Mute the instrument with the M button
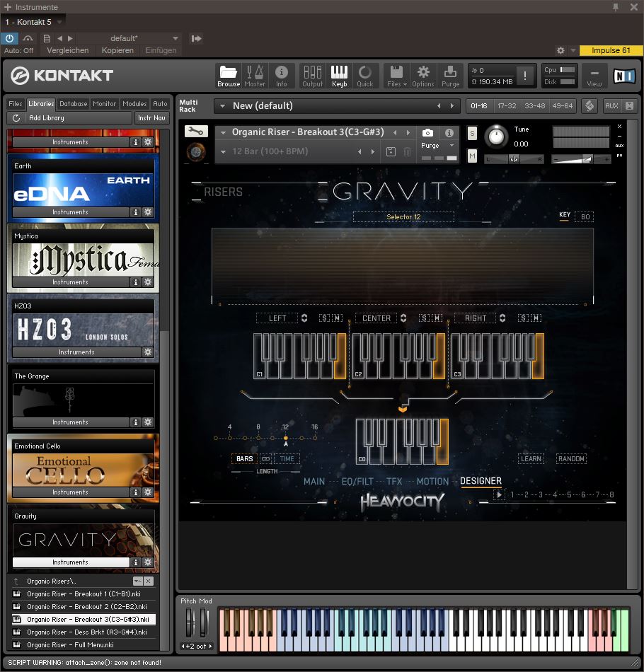The height and width of the screenshot is (672, 644). pos(472,156)
